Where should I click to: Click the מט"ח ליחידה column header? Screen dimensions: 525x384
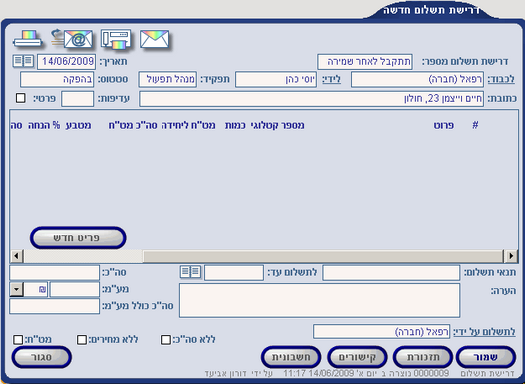pos(188,125)
